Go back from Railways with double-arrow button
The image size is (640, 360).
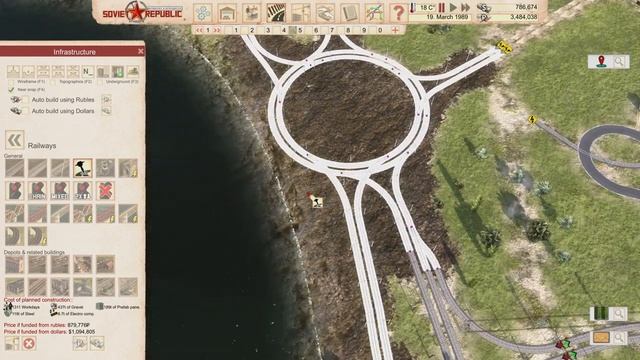point(15,140)
